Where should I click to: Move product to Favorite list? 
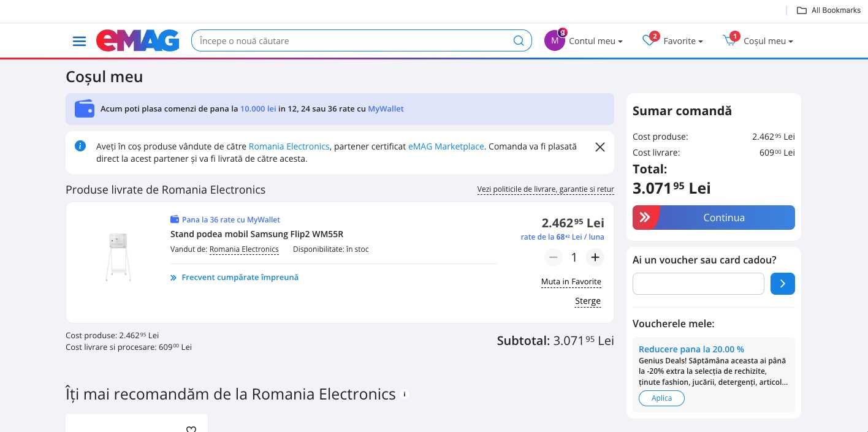click(x=571, y=282)
